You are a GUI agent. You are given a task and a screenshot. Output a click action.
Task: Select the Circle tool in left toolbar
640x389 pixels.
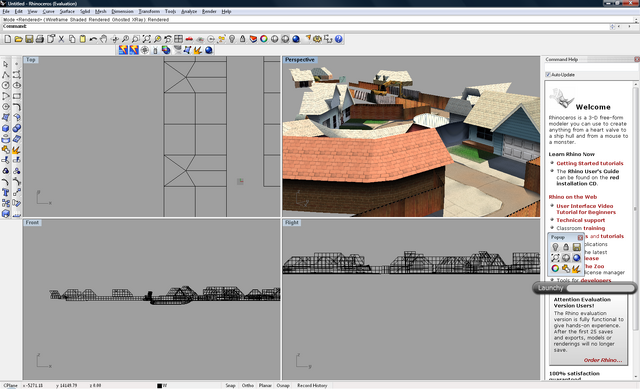click(x=6, y=85)
